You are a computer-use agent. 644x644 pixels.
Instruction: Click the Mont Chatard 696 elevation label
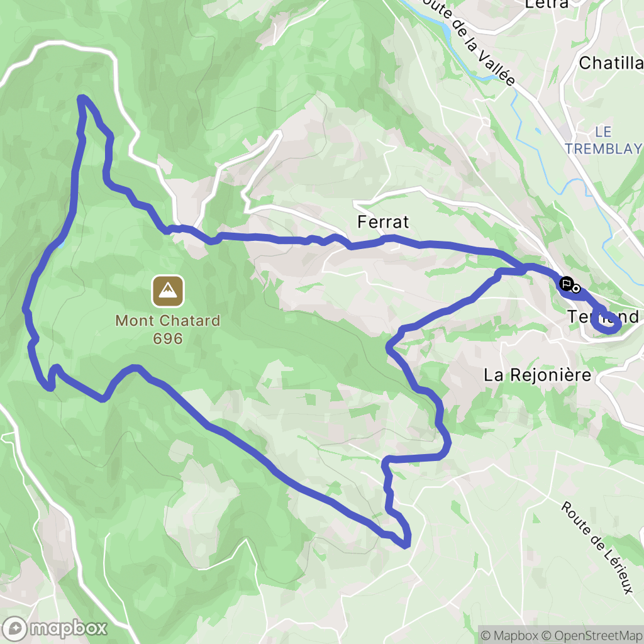coord(167,330)
